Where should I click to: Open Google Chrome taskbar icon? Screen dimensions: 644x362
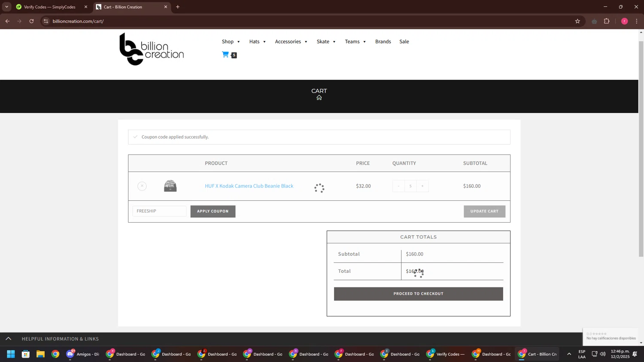[x=55, y=354]
